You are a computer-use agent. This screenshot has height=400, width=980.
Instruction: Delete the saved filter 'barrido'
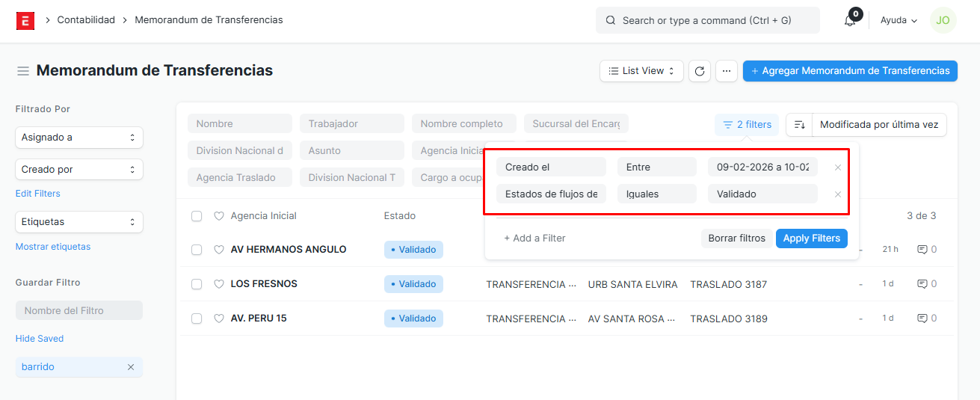click(131, 367)
